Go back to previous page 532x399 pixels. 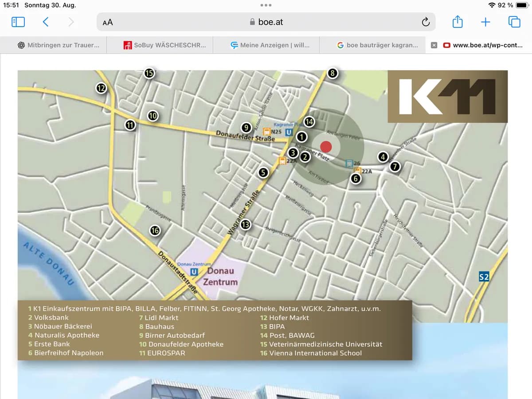(45, 22)
